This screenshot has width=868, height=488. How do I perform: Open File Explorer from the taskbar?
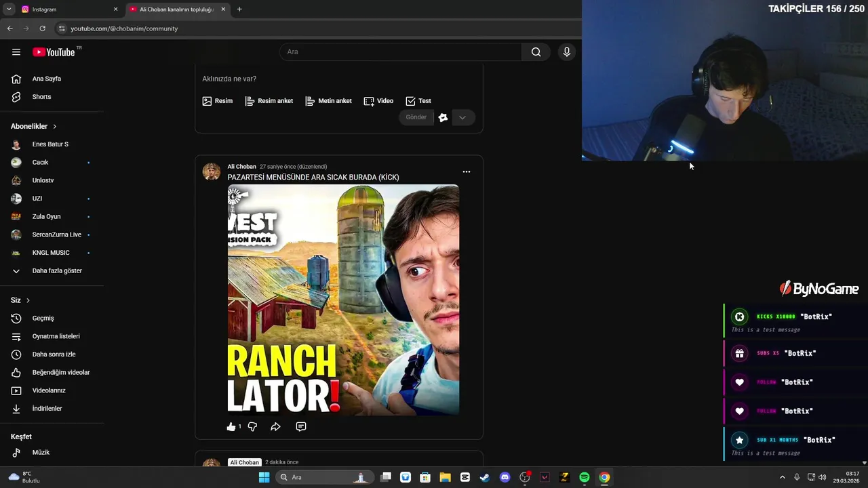click(445, 477)
